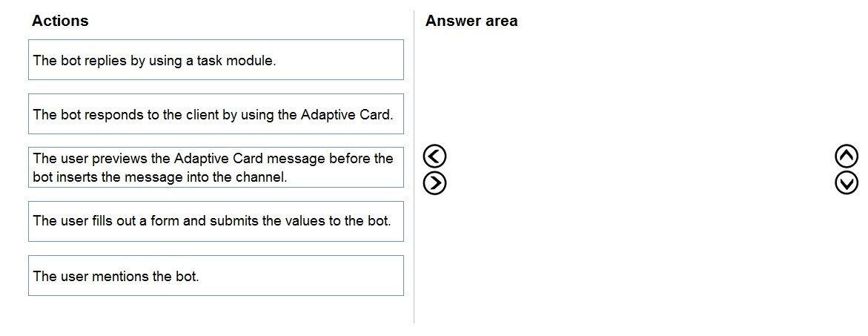Select 'The bot responds to the client' action
Image resolution: width=868 pixels, height=336 pixels.
pyautogui.click(x=216, y=114)
